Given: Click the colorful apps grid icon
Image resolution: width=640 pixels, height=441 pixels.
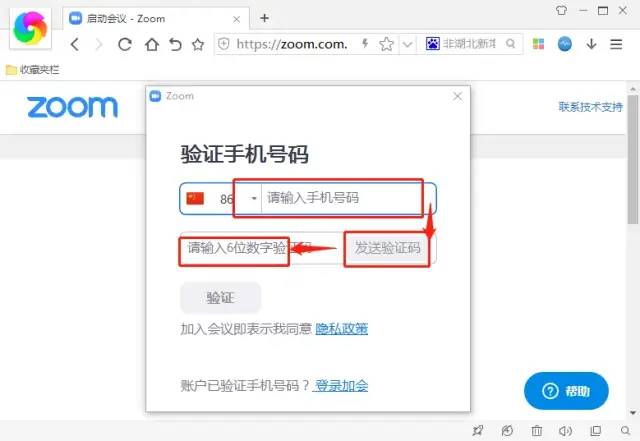Looking at the screenshot, I should point(539,44).
